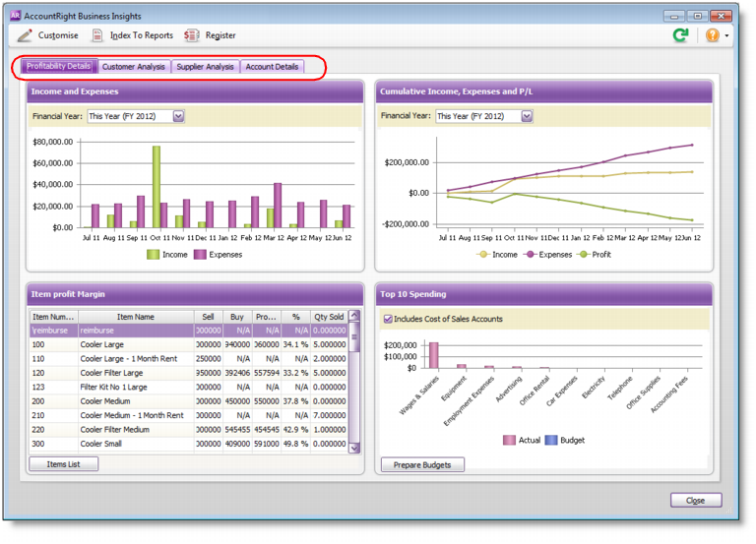
Task: Click the 42.9 % margin cell
Action: 295,430
